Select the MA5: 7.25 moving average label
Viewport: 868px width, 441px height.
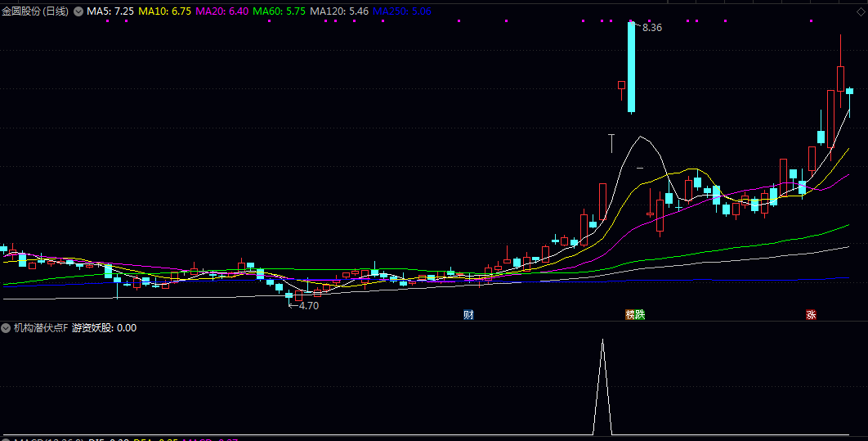point(110,11)
